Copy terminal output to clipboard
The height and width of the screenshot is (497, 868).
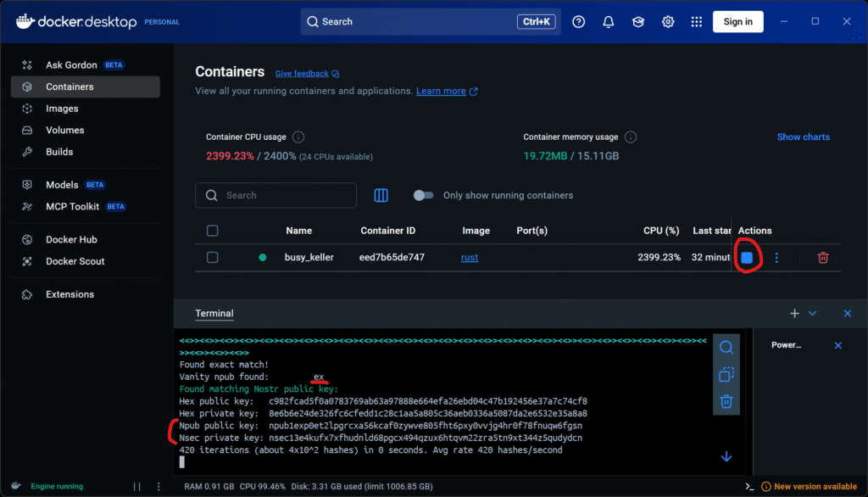(726, 374)
